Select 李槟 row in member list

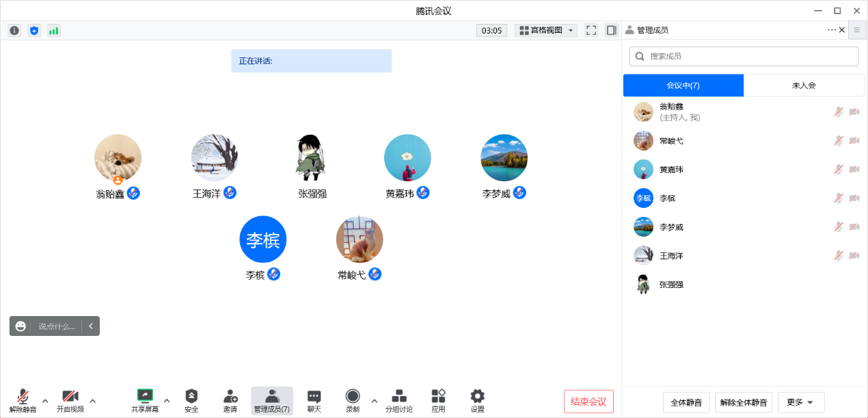point(744,198)
